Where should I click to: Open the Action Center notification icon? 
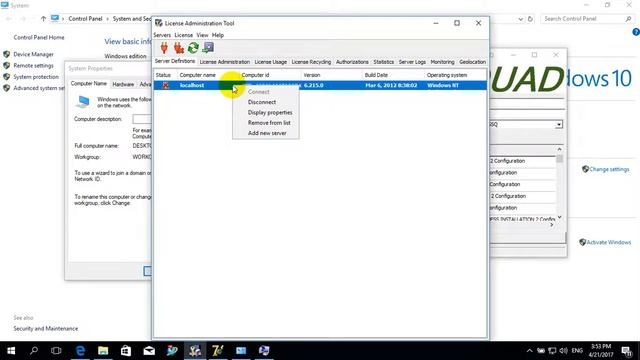pos(626,351)
